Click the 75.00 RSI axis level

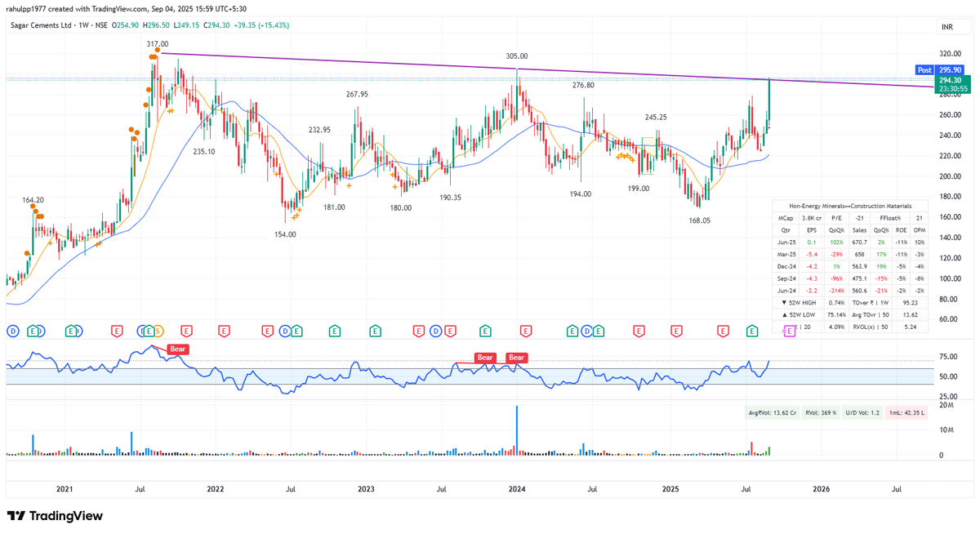tap(949, 356)
